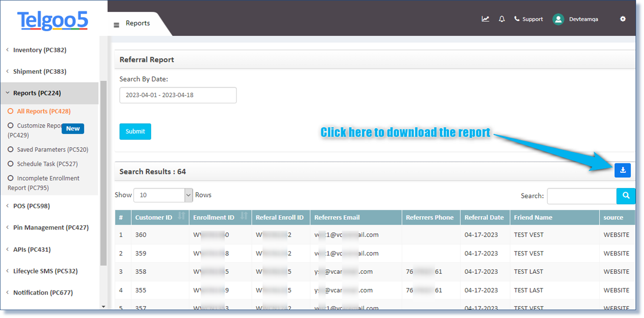The height and width of the screenshot is (318, 644).
Task: Click the search magnifier icon
Action: coord(626,195)
